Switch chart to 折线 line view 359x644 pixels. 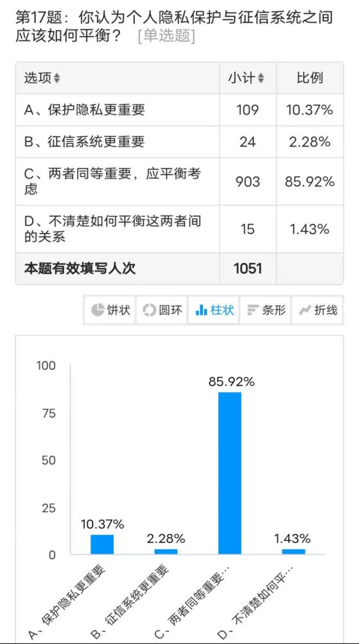pos(317,310)
